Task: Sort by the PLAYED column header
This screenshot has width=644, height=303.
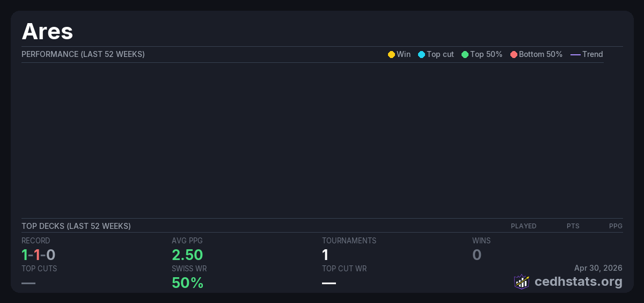Action: [x=523, y=226]
